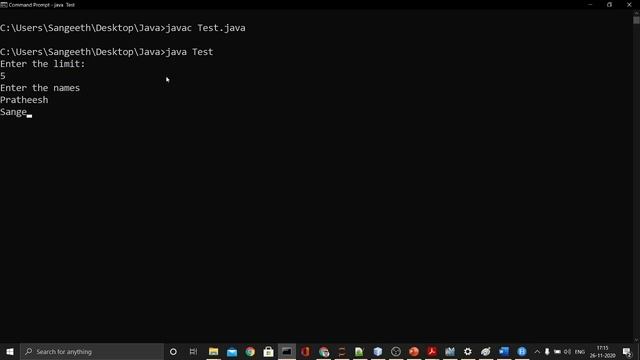Click the 'Enter the limit:' output line
The image size is (640, 360).
43,64
